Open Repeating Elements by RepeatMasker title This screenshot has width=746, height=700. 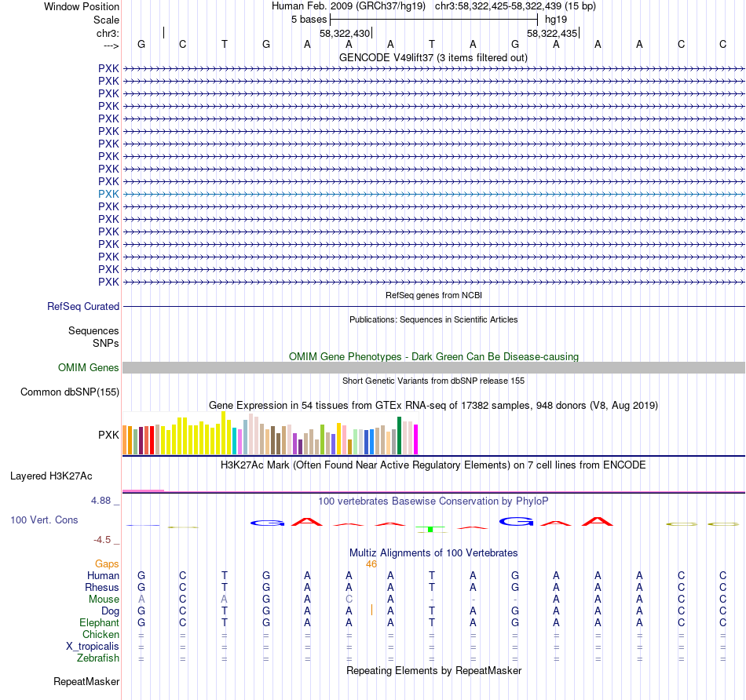[433, 670]
